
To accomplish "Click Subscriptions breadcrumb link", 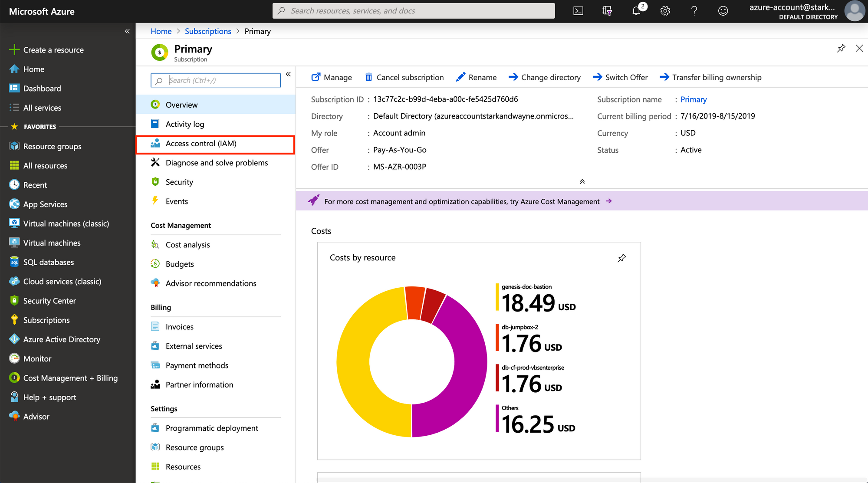I will (x=208, y=31).
